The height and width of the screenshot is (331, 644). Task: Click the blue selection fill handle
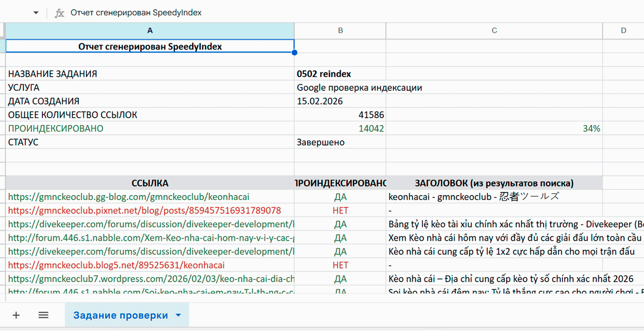tap(294, 53)
